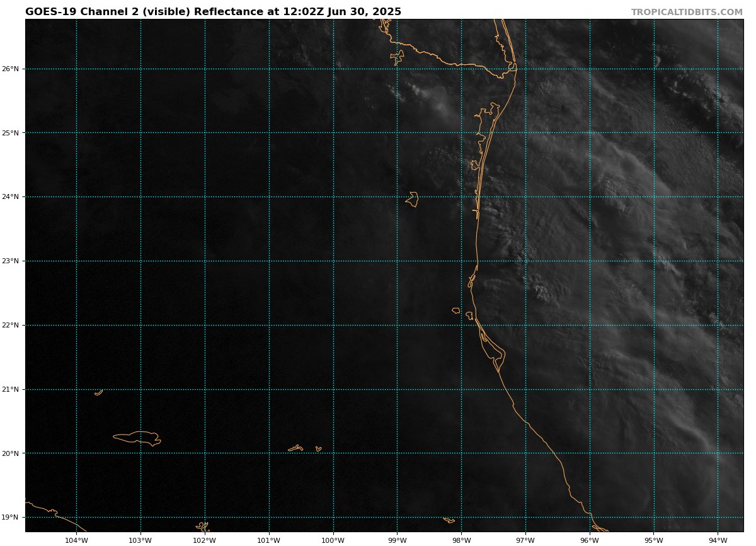Click the 103°W longitude label
Image resolution: width=756 pixels, height=546 pixels.
point(140,540)
